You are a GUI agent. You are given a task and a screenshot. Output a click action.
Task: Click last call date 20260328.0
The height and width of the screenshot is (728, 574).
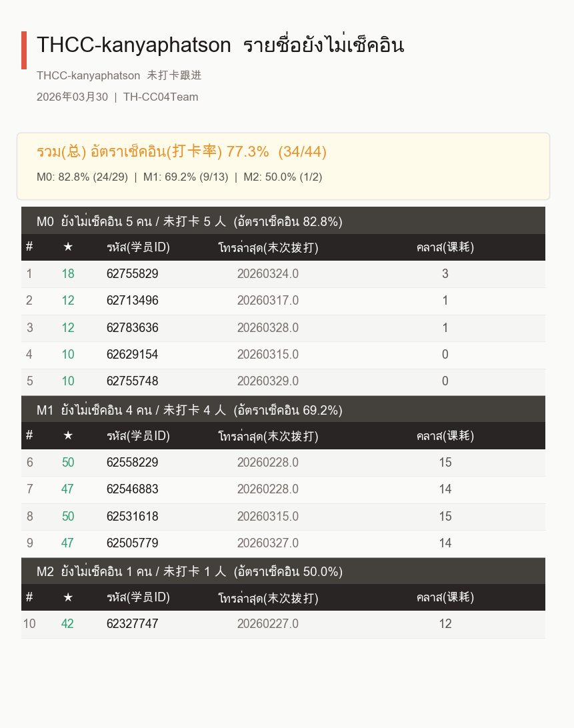[268, 328]
